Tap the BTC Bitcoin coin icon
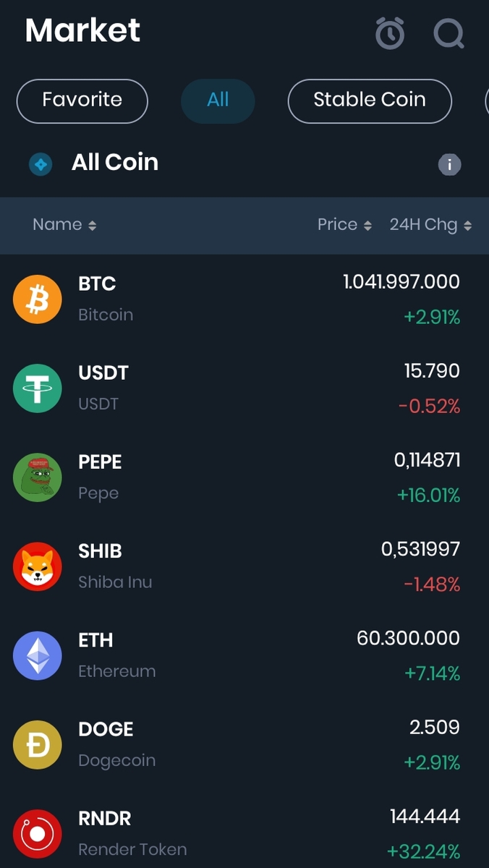Viewport: 489px width, 868px height. (37, 299)
